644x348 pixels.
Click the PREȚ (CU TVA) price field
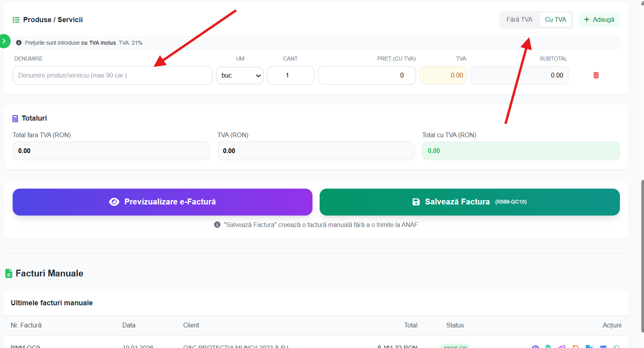click(367, 75)
